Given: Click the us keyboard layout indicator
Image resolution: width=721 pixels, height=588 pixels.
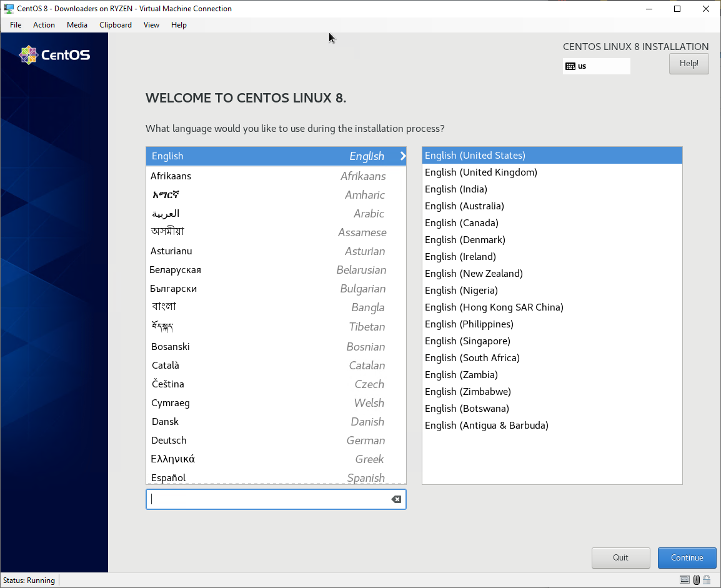Looking at the screenshot, I should (597, 66).
